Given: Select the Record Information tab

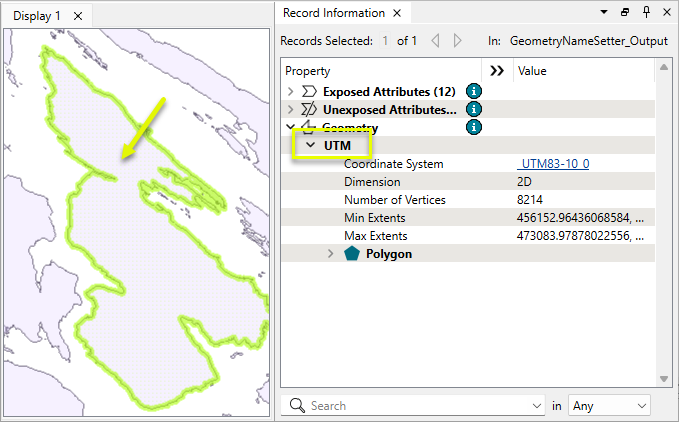Looking at the screenshot, I should coord(334,13).
